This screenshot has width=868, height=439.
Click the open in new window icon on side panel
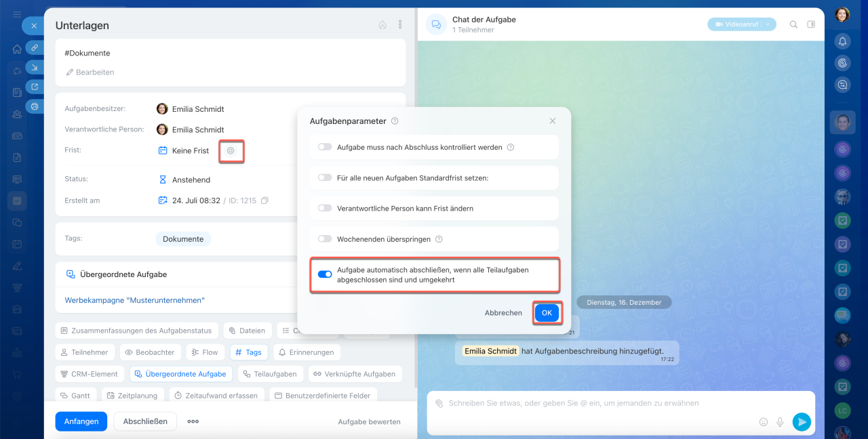click(34, 86)
